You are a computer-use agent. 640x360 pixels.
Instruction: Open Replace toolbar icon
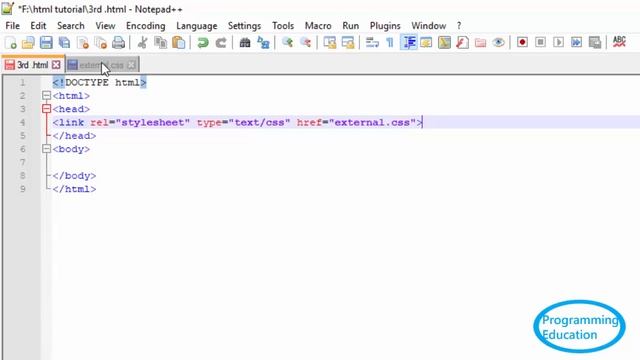pos(263,42)
